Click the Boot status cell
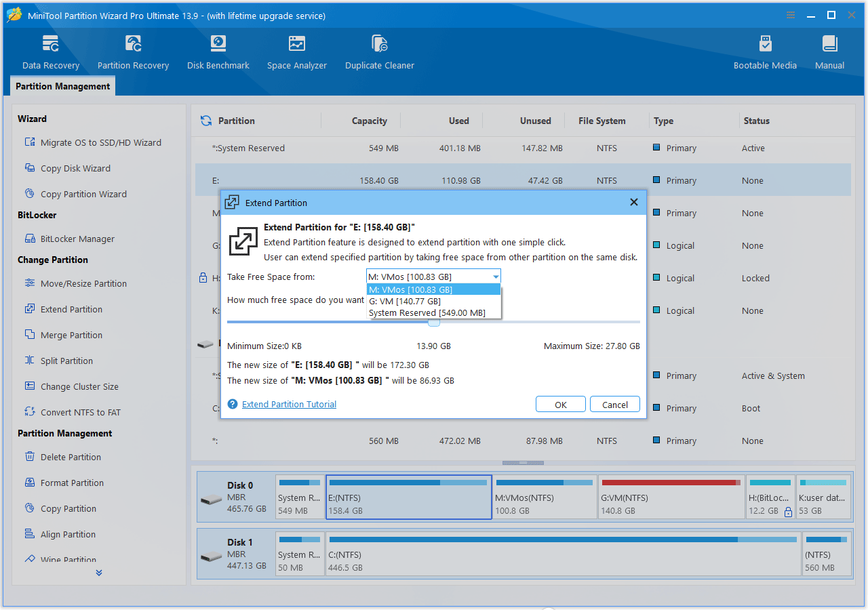 (751, 408)
